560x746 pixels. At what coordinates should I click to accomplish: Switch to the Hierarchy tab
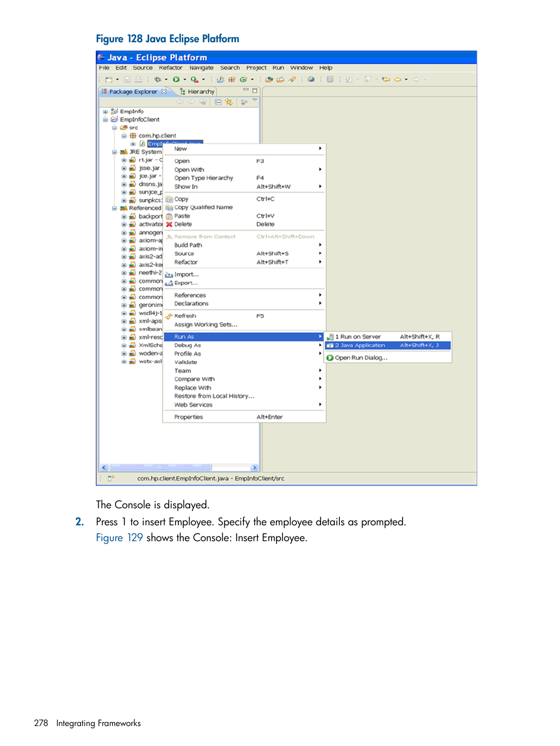(x=198, y=92)
